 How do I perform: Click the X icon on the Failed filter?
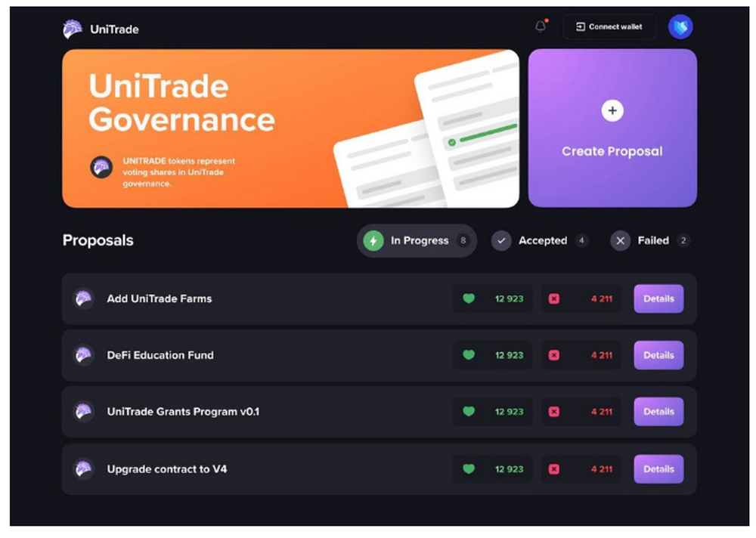(x=621, y=240)
